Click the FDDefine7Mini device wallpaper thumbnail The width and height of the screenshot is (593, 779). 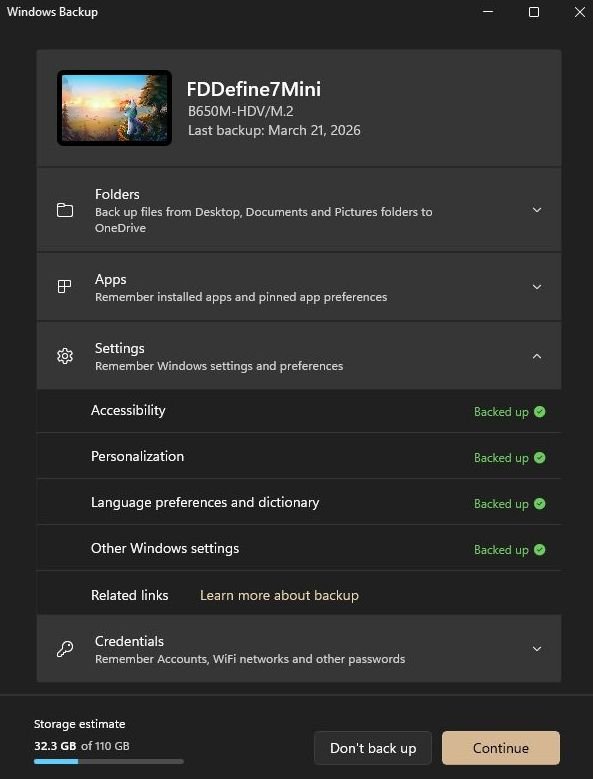point(115,108)
